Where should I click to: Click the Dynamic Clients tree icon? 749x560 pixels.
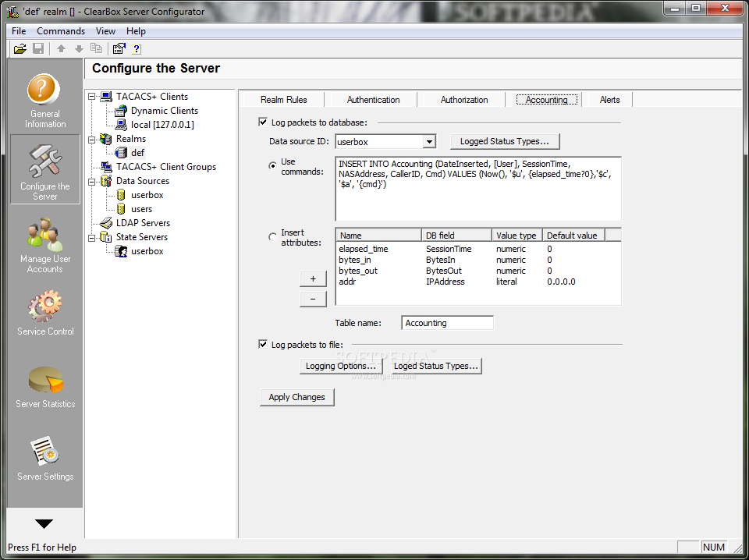point(121,111)
